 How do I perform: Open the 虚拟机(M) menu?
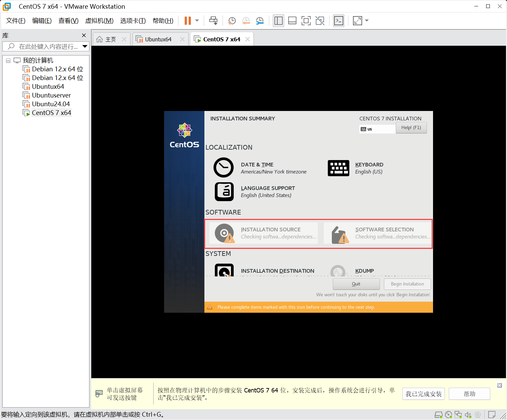(x=99, y=21)
